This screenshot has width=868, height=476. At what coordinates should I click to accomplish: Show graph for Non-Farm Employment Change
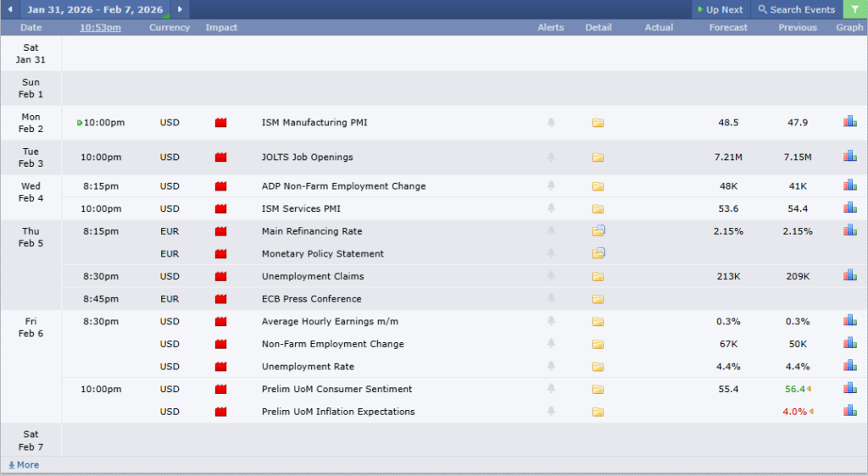849,343
